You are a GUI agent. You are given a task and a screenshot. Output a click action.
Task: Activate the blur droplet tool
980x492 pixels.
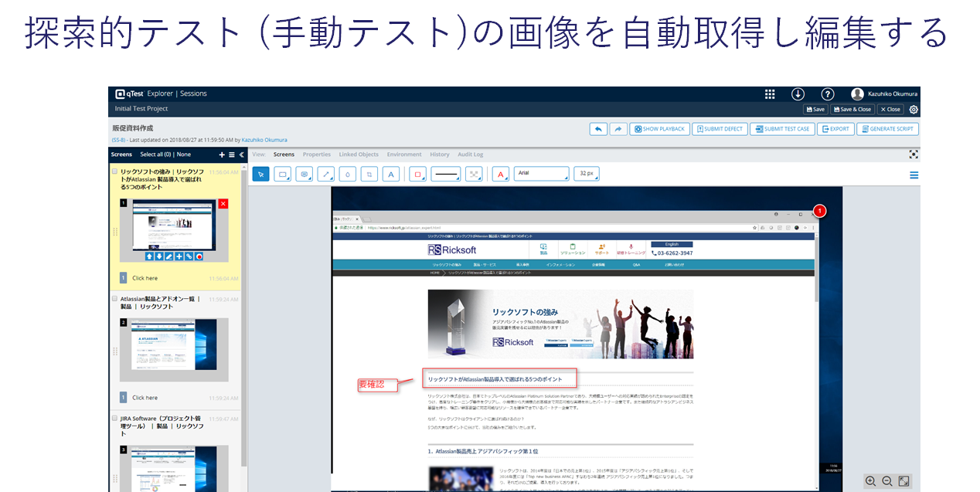click(348, 175)
